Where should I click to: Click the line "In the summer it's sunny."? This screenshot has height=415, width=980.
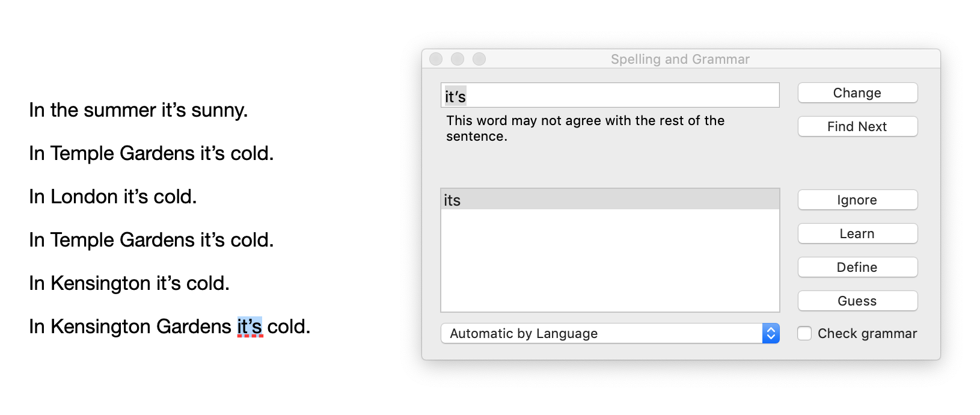138,110
